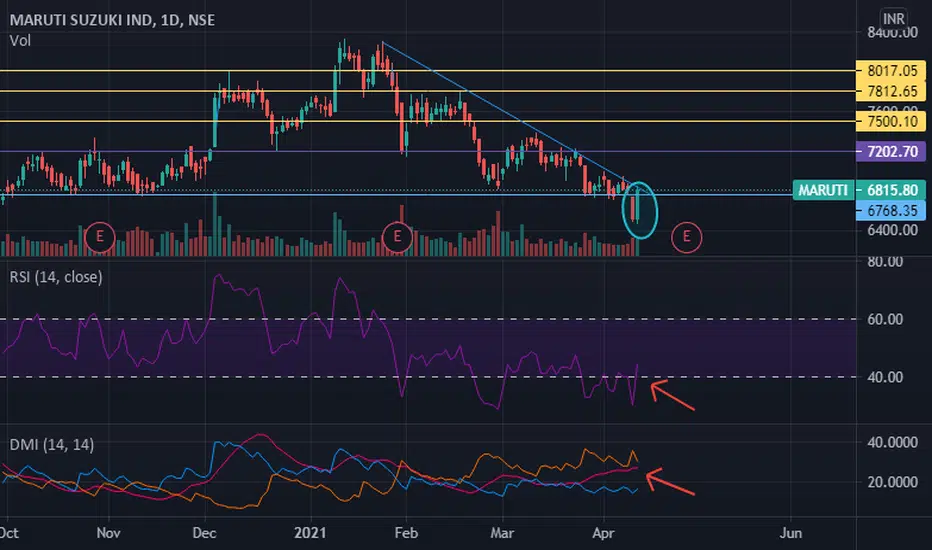The width and height of the screenshot is (932, 550).
Task: Click the 6400.00 price axis value
Action: (x=892, y=231)
